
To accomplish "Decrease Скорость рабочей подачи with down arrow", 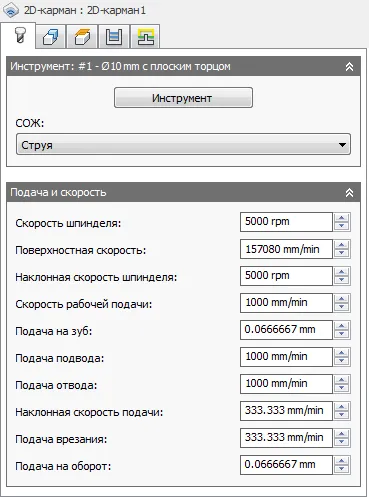I will pos(342,307).
